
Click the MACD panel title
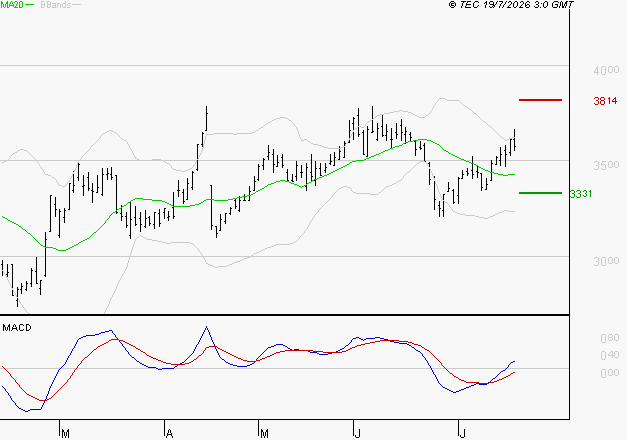point(17,328)
